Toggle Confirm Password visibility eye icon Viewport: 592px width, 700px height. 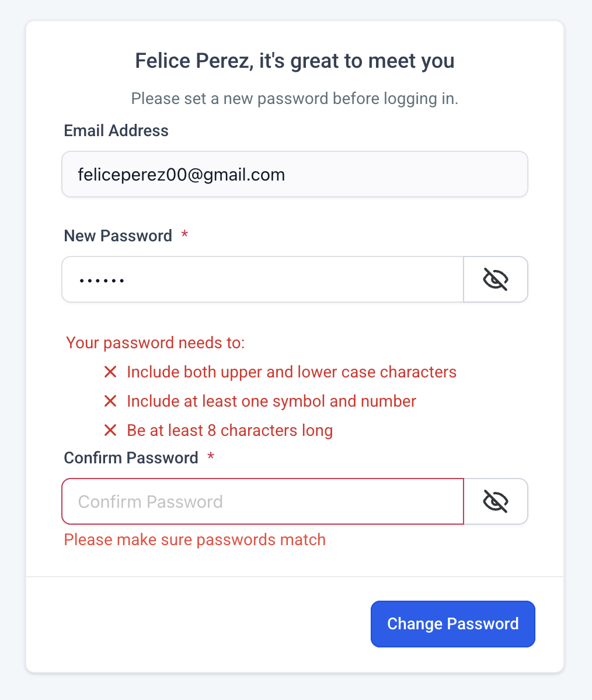point(496,501)
